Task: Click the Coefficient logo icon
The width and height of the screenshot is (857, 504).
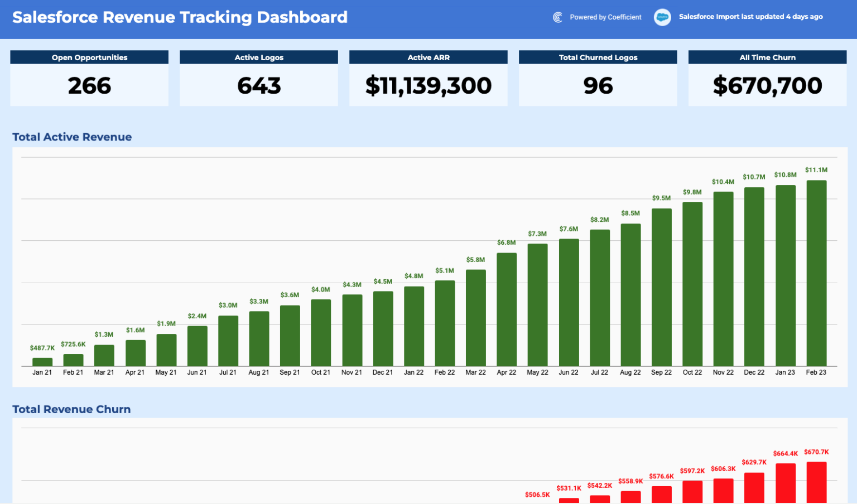Action: pos(557,17)
